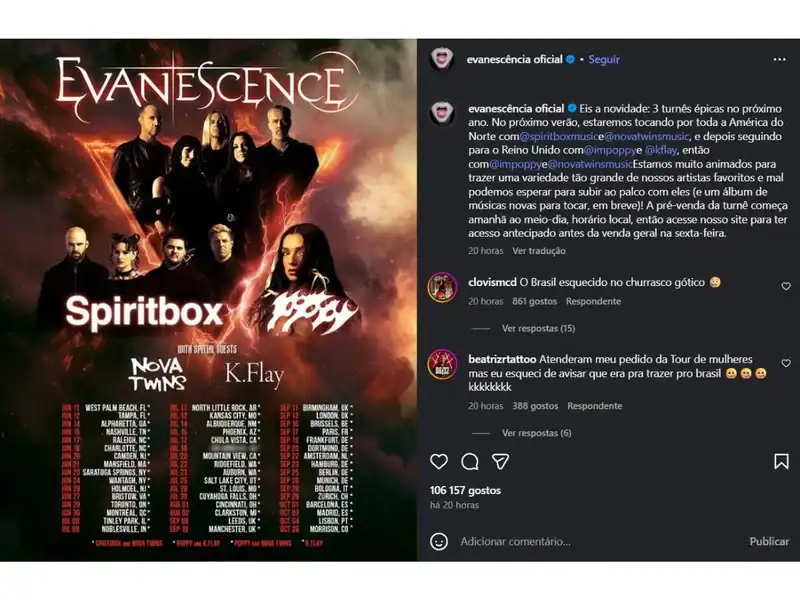The image size is (800, 600).
Task: Open clovismcd profile avatar
Action: pos(442,287)
